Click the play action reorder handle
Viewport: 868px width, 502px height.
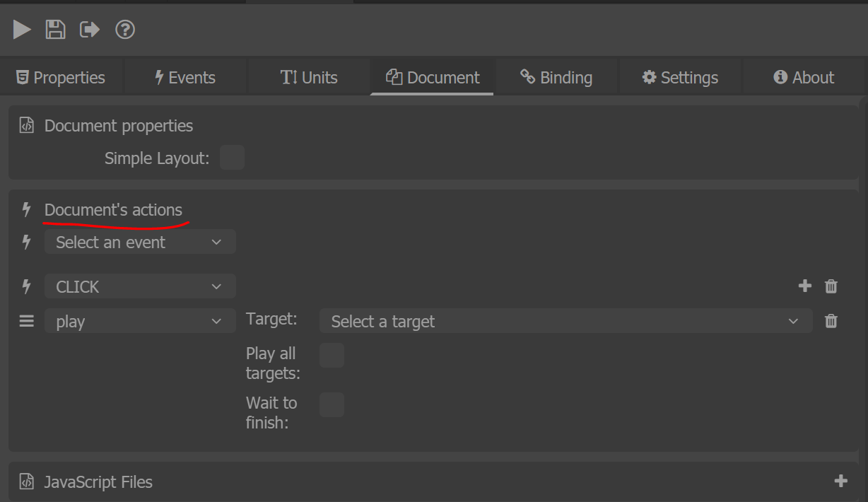click(x=26, y=321)
